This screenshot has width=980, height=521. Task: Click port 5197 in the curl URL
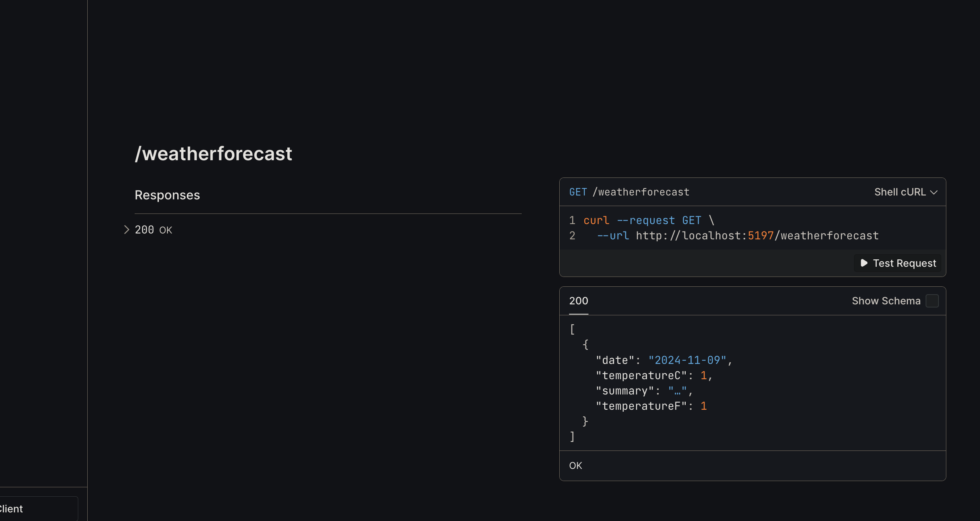pyautogui.click(x=760, y=235)
